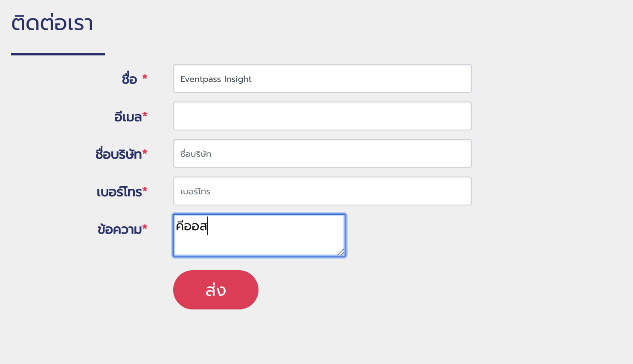The height and width of the screenshot is (364, 633).
Task: Select the เบอร์โทร phone number input
Action: (322, 191)
